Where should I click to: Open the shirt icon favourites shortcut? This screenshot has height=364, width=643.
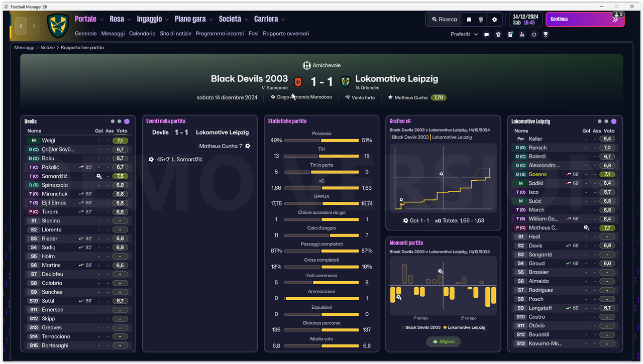tap(498, 35)
